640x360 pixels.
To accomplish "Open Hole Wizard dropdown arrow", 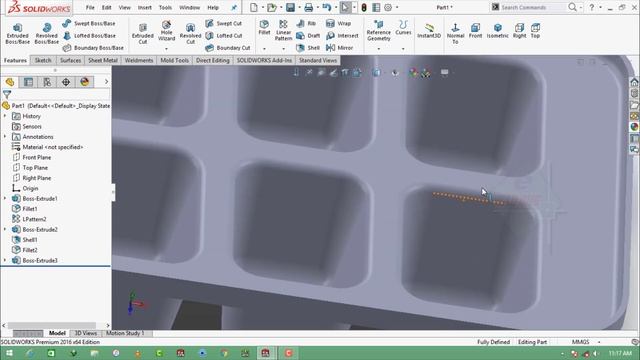I will 167,49.
